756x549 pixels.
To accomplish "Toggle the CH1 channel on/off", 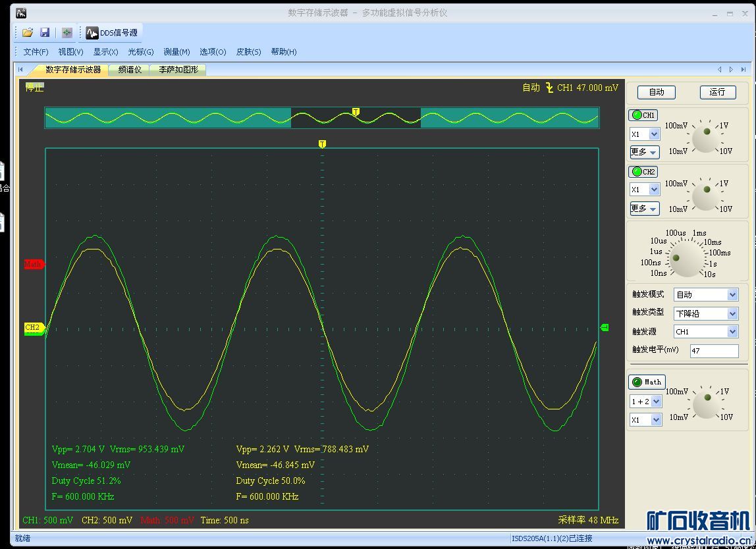I will (643, 115).
